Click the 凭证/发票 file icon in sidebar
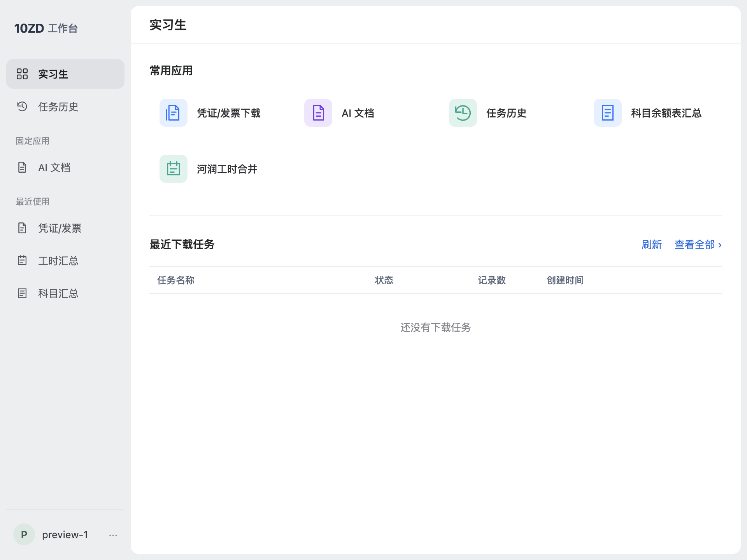The height and width of the screenshot is (560, 747). tap(22, 228)
